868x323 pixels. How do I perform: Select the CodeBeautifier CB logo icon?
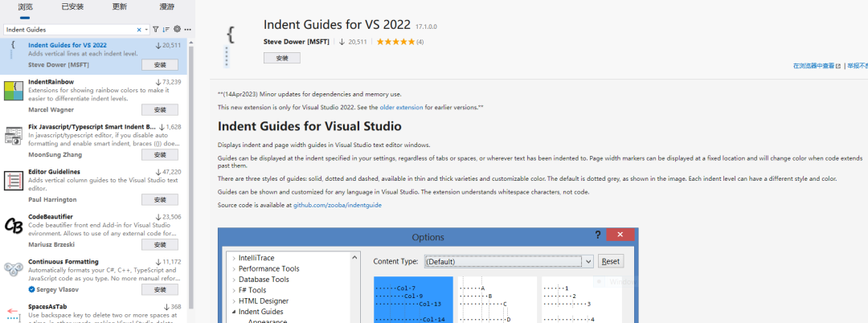point(13,226)
